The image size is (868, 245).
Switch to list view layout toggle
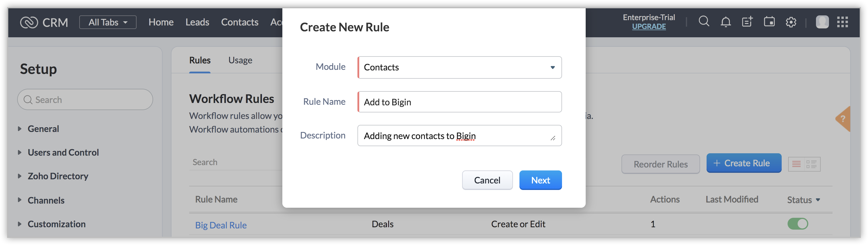(796, 164)
